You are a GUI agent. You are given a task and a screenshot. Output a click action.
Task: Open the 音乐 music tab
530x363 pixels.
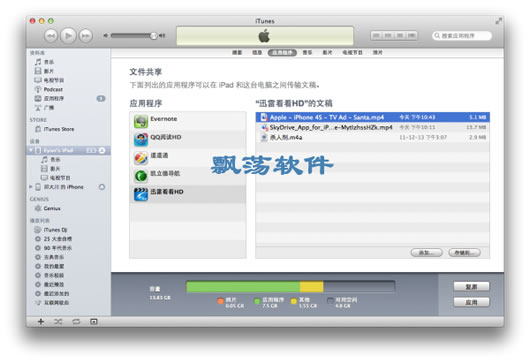click(307, 52)
